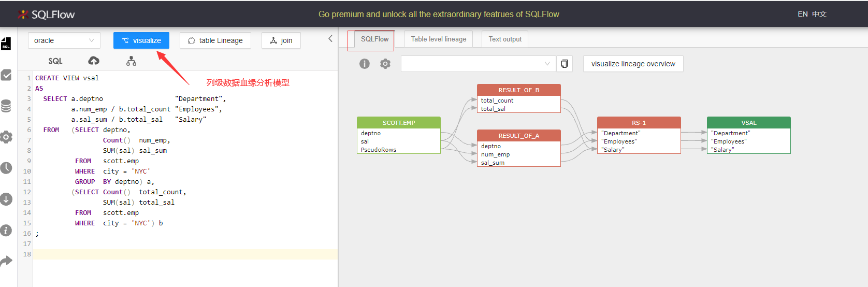
Task: Collapse the SQL editor panel with chevron
Action: (330, 39)
